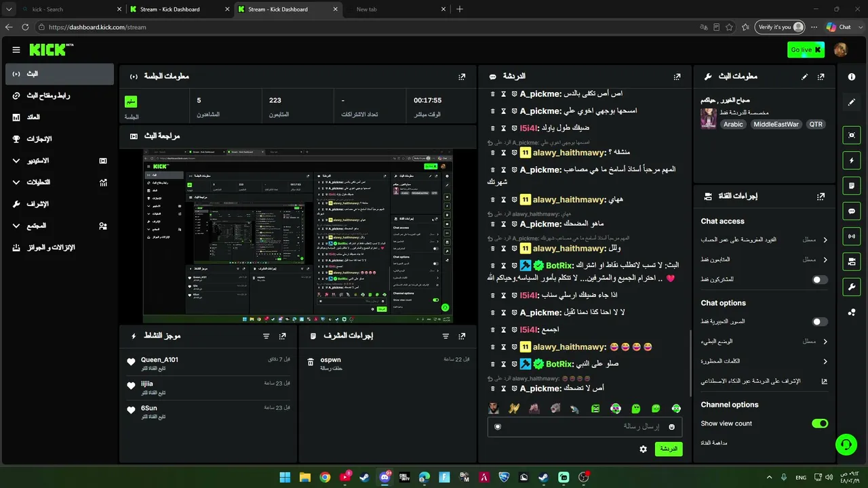This screenshot has height=488, width=868.
Task: Open رابط ومفتاح البث in the left sidebar
Action: coord(60,96)
